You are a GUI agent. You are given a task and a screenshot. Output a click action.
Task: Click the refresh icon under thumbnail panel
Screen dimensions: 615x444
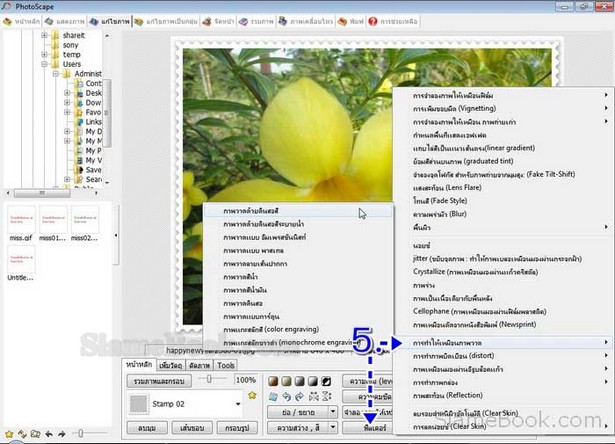coord(22,434)
